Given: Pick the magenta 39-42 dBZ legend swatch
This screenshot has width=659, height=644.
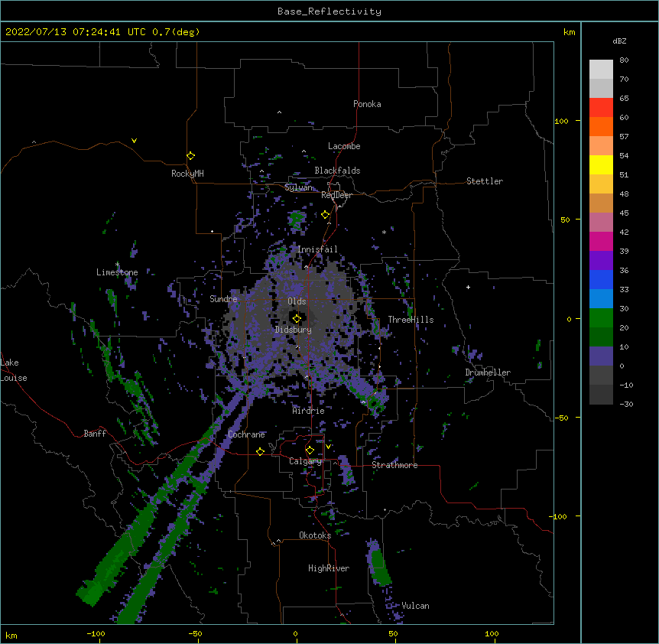Looking at the screenshot, I should click(601, 241).
